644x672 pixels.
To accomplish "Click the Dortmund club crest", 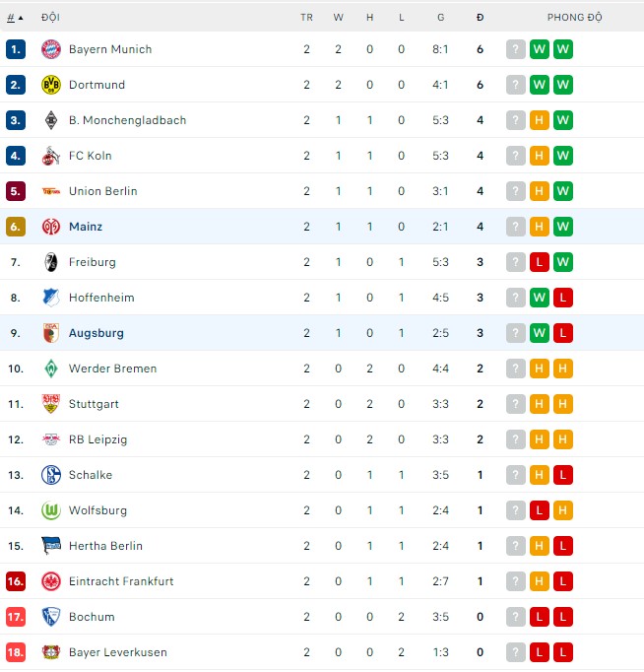I will (x=51, y=85).
